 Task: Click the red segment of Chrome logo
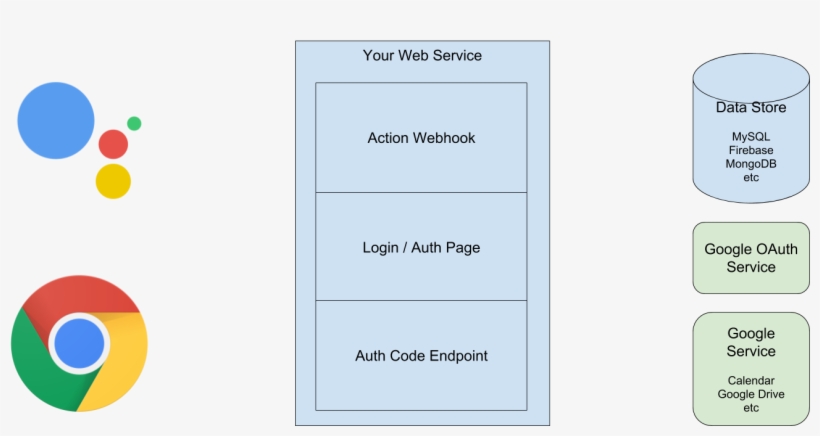pos(79,294)
